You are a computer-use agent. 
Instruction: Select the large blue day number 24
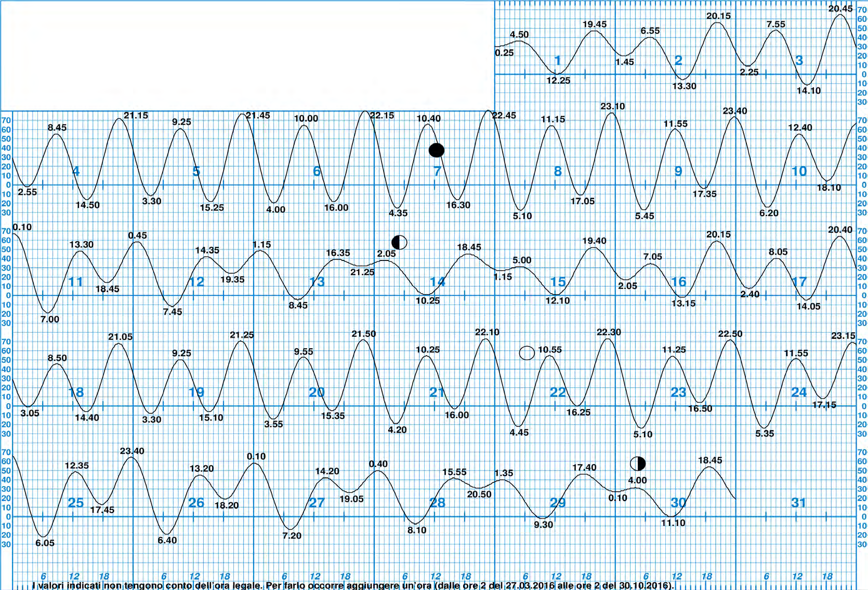pyautogui.click(x=799, y=392)
